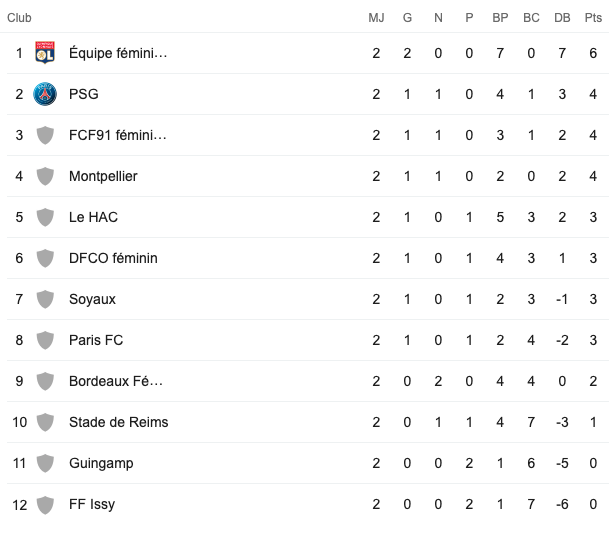This screenshot has width=609, height=547.
Task: Click the DB column header
Action: point(562,18)
